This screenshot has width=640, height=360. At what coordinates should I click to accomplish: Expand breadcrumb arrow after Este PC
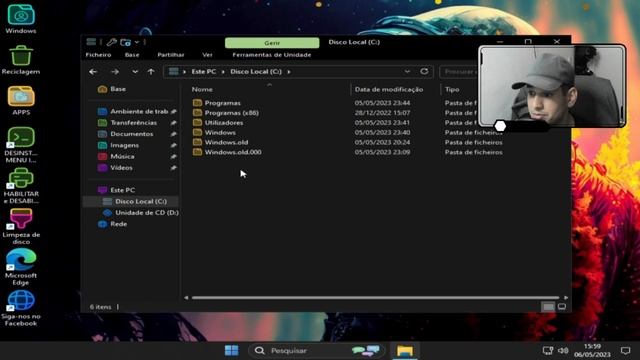click(x=223, y=72)
